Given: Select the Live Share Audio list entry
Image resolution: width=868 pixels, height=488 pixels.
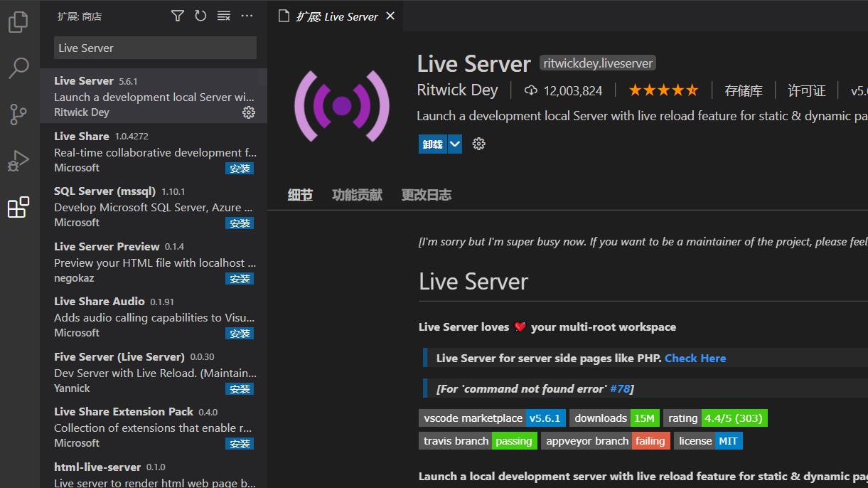Looking at the screenshot, I should 154,317.
